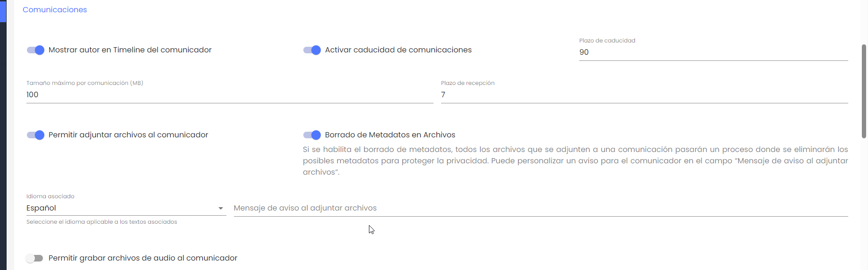The width and height of the screenshot is (868, 270).
Task: Click the vertical scrollbar thumb on the right
Action: (x=864, y=91)
